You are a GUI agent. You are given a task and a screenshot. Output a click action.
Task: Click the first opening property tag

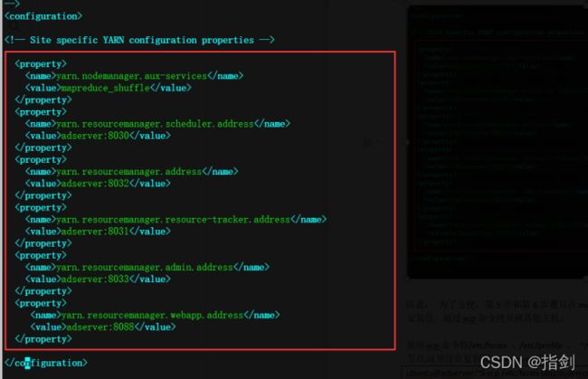[x=41, y=64]
